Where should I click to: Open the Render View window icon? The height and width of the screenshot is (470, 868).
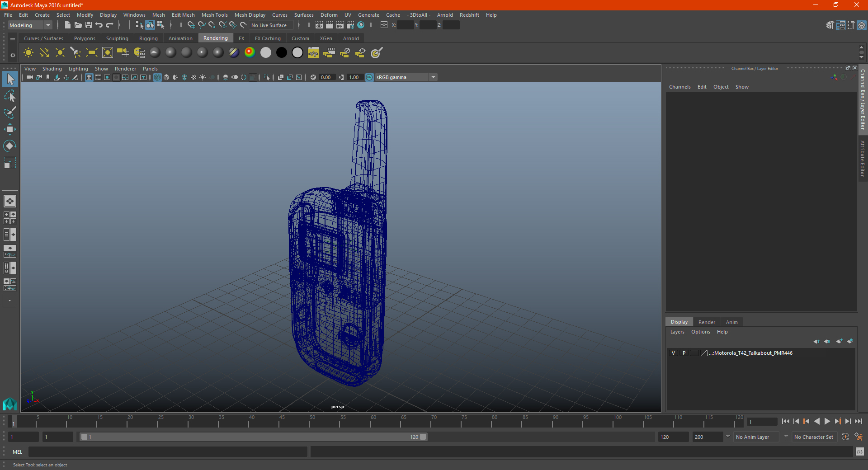(319, 25)
